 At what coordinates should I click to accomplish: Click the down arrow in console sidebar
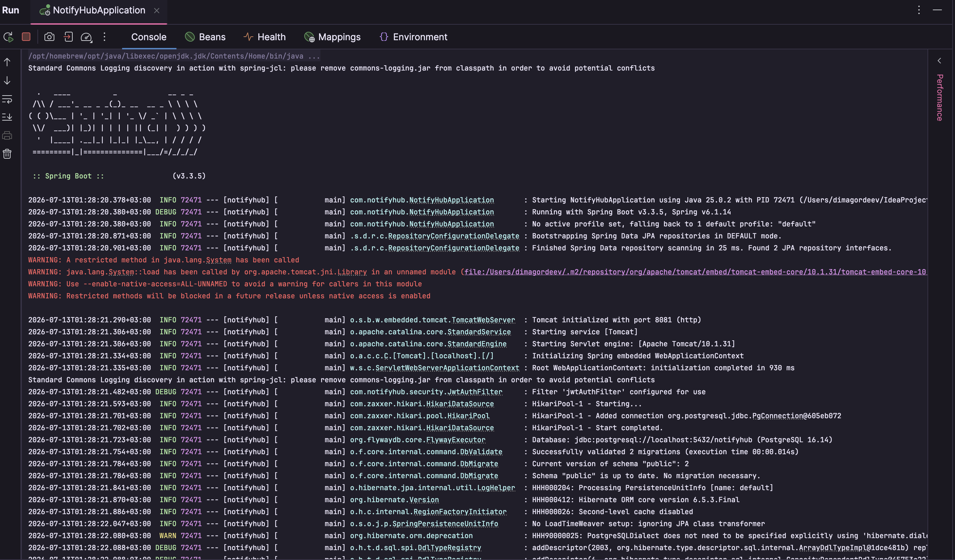(x=7, y=81)
